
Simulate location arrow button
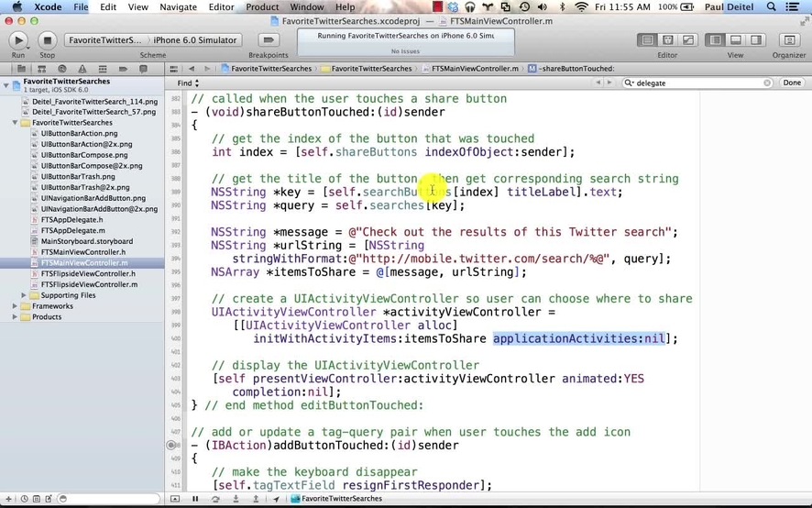click(276, 499)
